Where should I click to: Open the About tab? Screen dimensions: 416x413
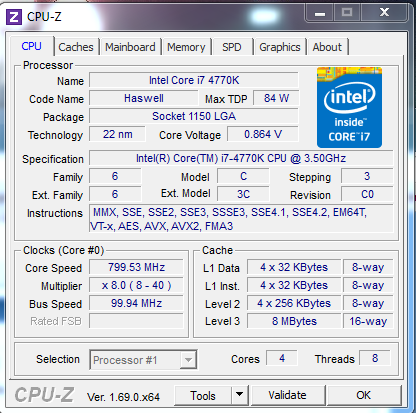pos(327,47)
